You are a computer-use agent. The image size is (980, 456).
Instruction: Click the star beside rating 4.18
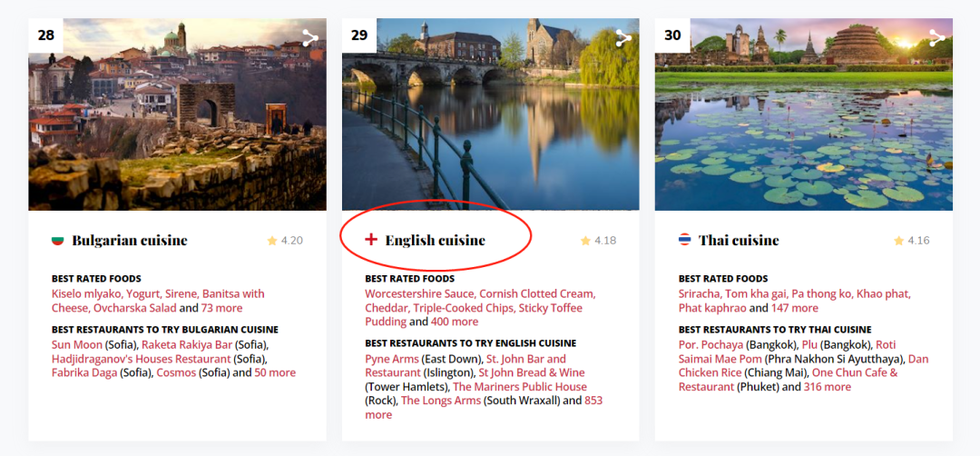click(585, 240)
